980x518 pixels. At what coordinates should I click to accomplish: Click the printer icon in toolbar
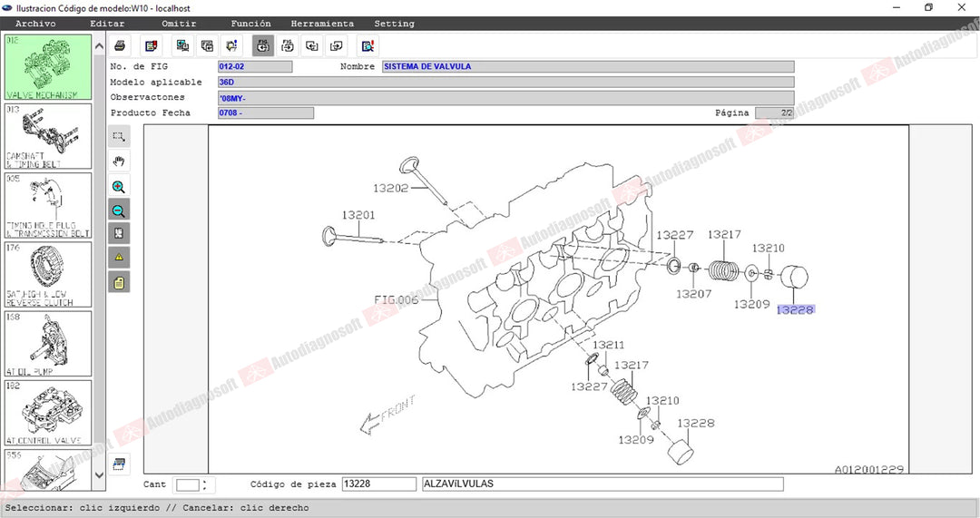(x=120, y=45)
